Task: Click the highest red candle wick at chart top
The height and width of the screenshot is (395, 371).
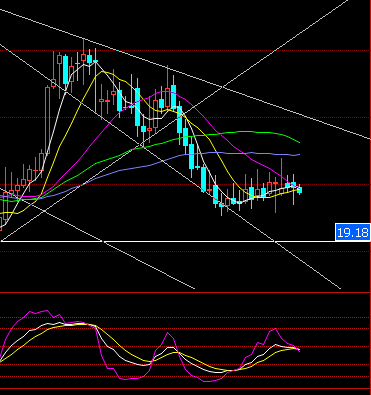Action: point(83,47)
